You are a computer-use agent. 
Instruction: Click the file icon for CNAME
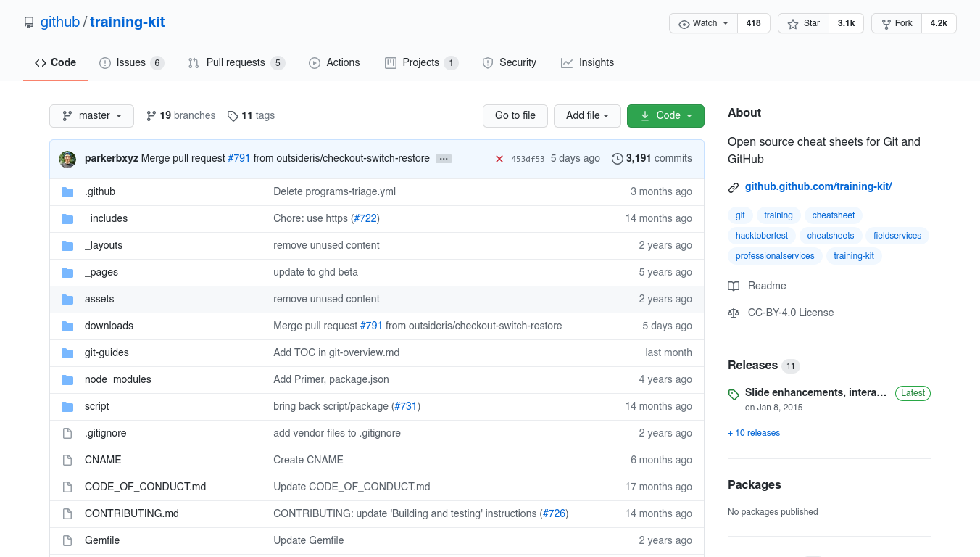click(67, 460)
